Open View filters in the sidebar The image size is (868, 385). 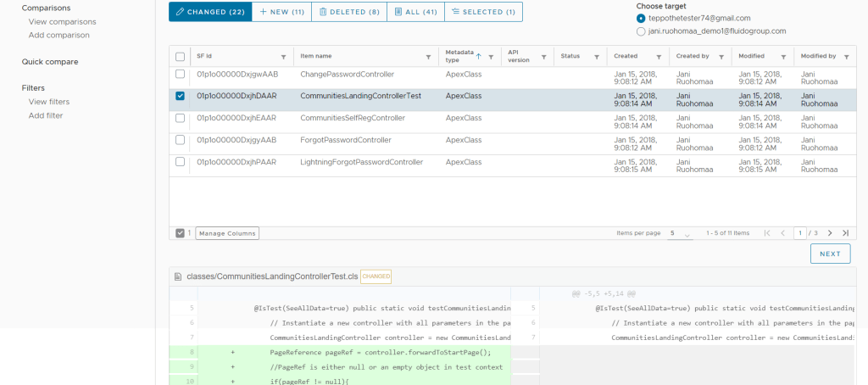[49, 102]
